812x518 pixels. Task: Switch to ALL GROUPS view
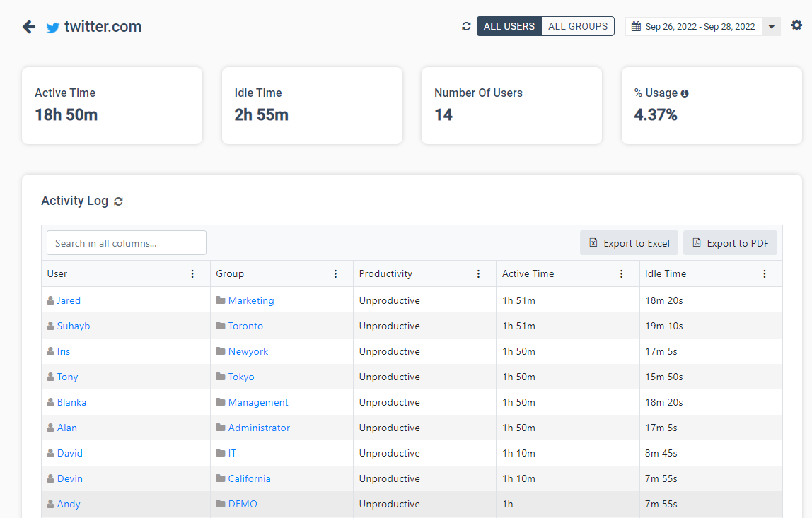coord(578,26)
